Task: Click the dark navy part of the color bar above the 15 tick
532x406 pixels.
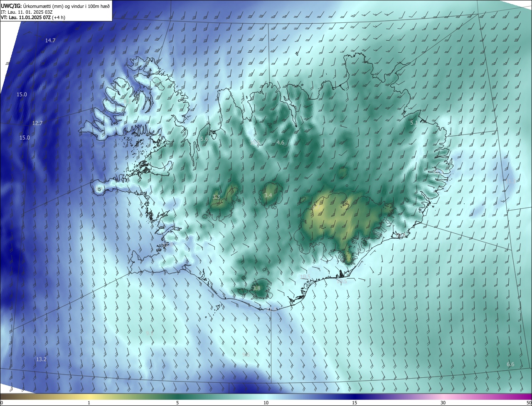Action: tap(355, 396)
